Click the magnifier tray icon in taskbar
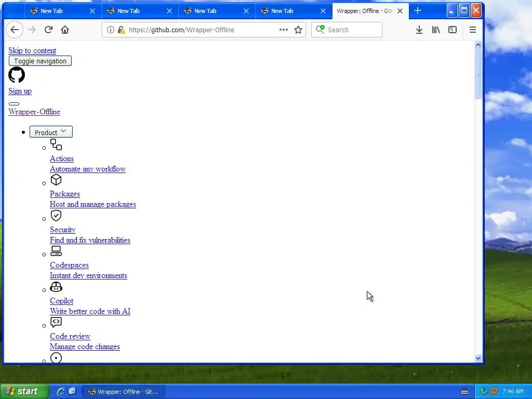Viewport: 532px width, 399px height. tap(494, 391)
